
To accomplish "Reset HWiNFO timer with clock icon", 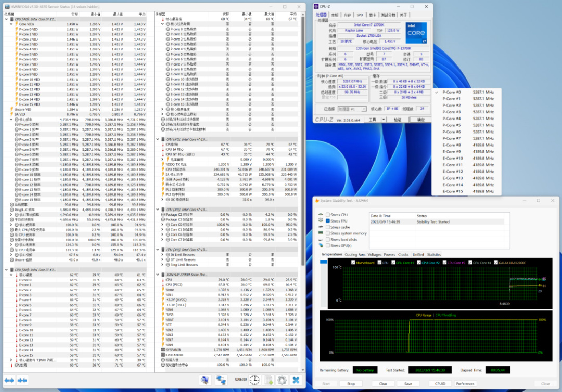I will pyautogui.click(x=254, y=380).
